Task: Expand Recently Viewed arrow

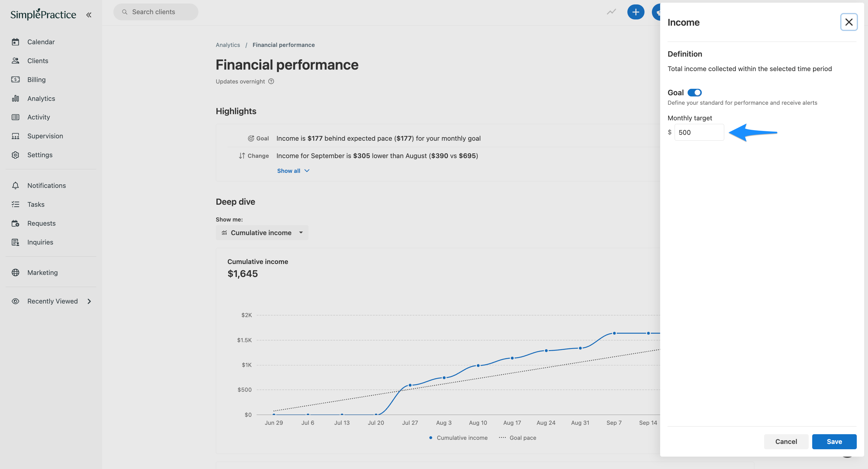Action: point(89,301)
